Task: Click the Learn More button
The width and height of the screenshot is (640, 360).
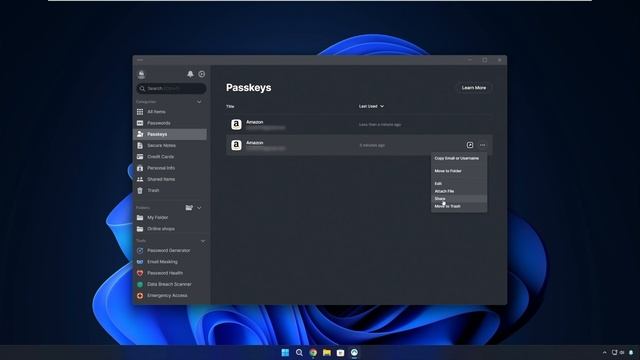Action: 474,88
